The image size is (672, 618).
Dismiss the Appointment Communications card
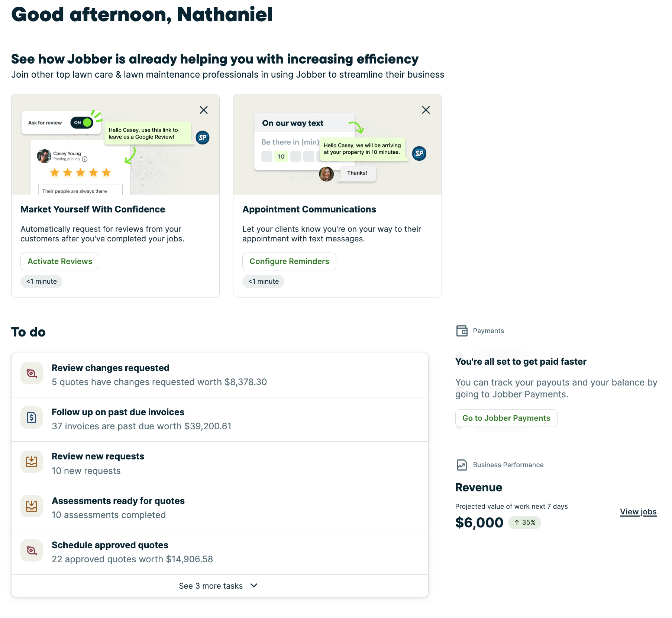pyautogui.click(x=426, y=110)
